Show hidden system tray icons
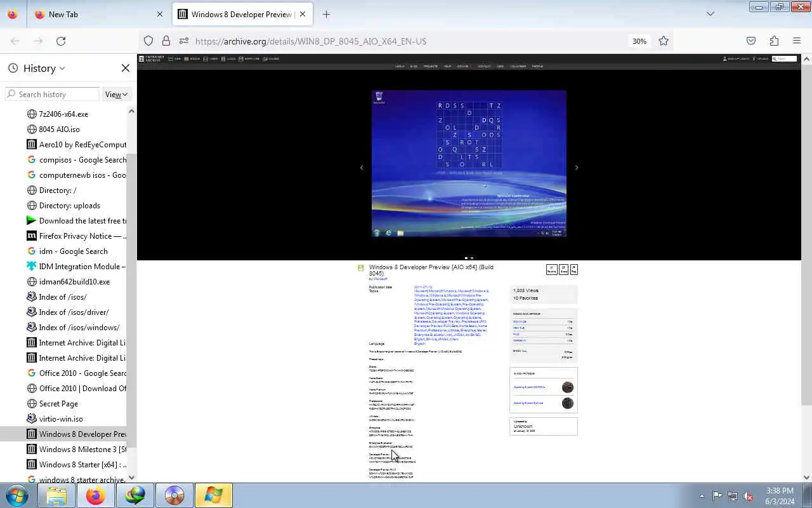Screen dimensions: 812x508 click(x=702, y=496)
